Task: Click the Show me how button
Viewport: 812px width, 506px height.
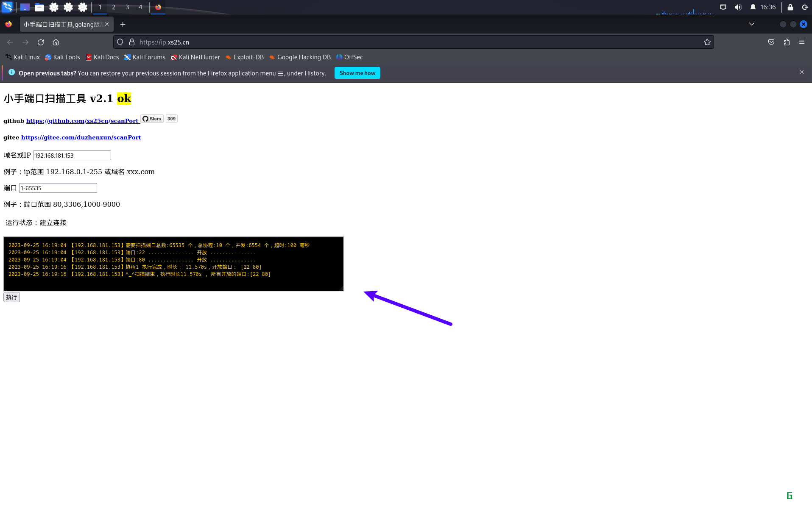Action: (357, 73)
